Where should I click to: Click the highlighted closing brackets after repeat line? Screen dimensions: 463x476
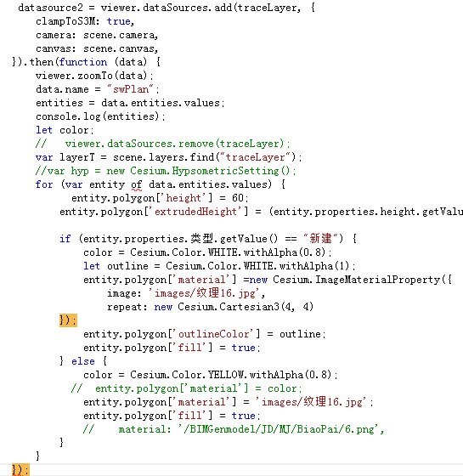click(x=68, y=320)
